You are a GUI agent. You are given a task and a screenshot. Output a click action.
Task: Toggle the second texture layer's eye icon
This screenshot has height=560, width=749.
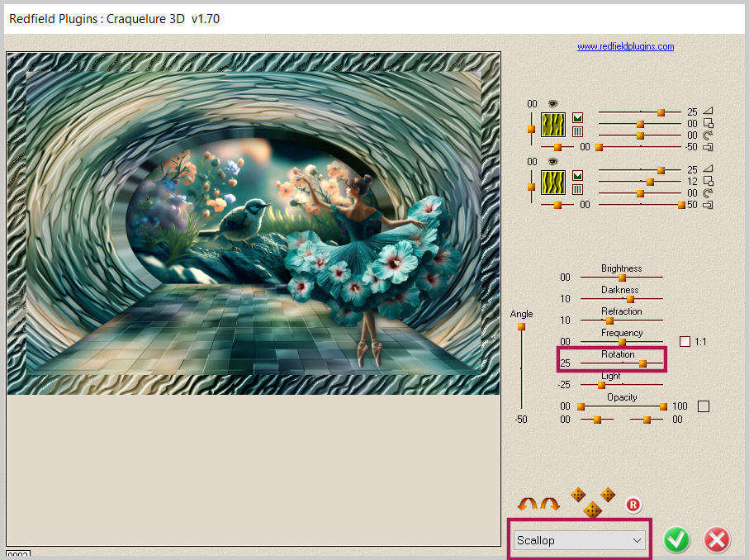[552, 162]
